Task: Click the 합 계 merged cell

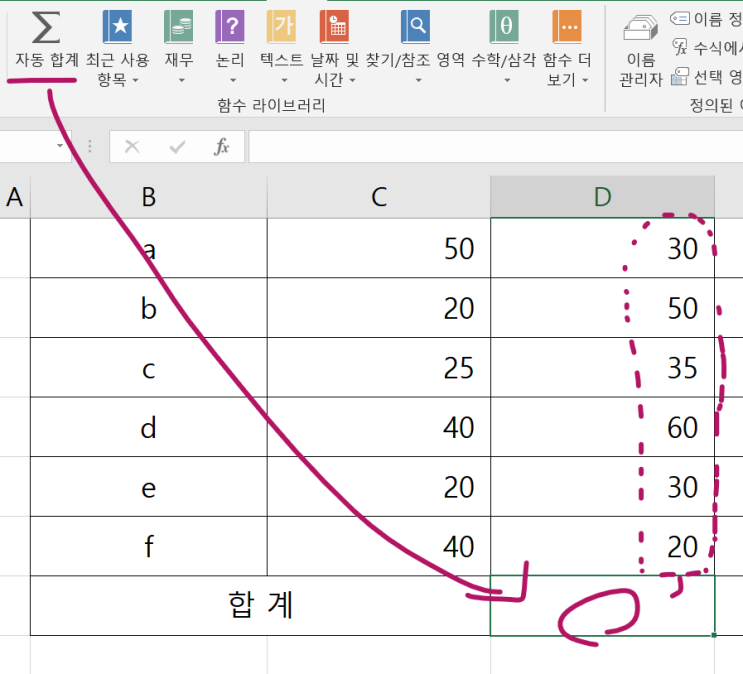Action: (260, 606)
